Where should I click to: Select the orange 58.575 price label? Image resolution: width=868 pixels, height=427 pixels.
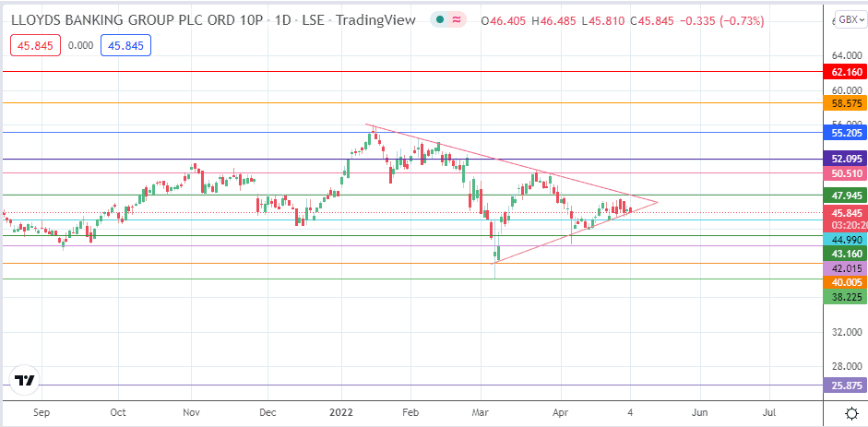click(x=846, y=103)
